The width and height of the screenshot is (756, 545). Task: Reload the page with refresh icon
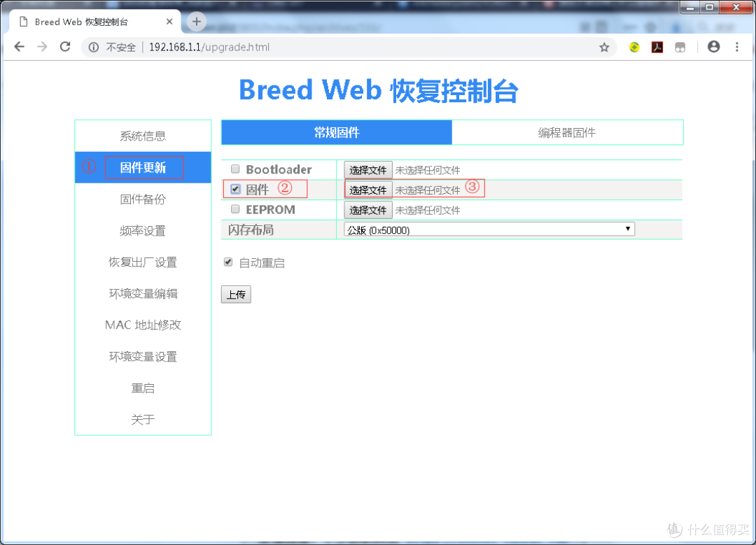(65, 47)
